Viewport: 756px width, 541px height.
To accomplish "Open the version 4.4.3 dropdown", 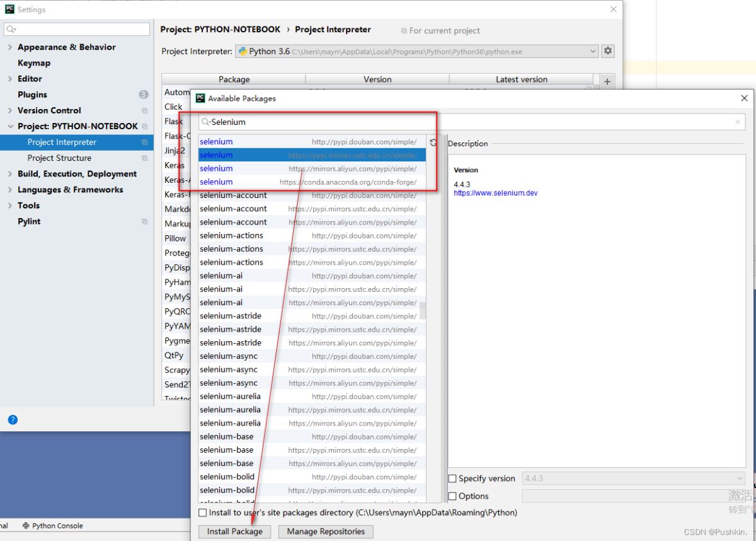I will click(634, 479).
